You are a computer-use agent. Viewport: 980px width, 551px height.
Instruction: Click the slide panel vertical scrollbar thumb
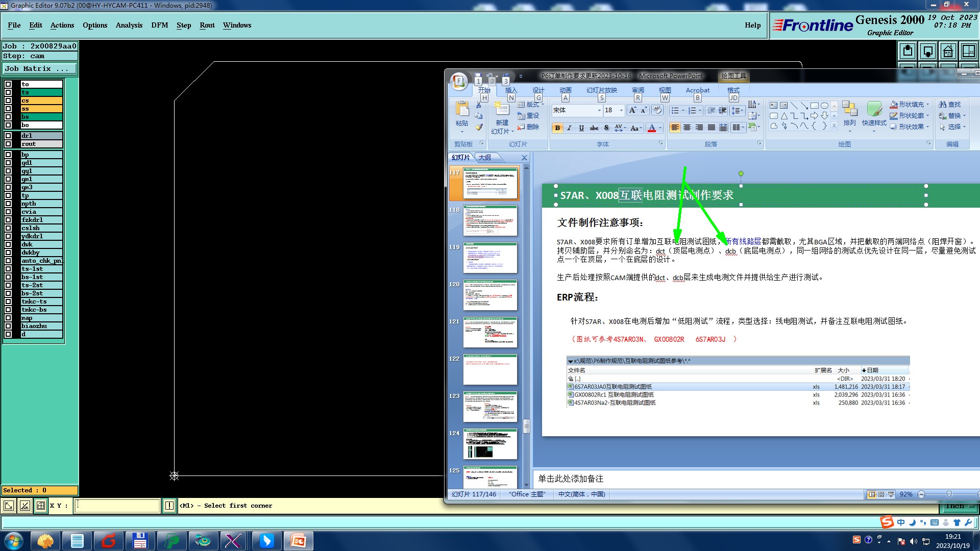526,425
